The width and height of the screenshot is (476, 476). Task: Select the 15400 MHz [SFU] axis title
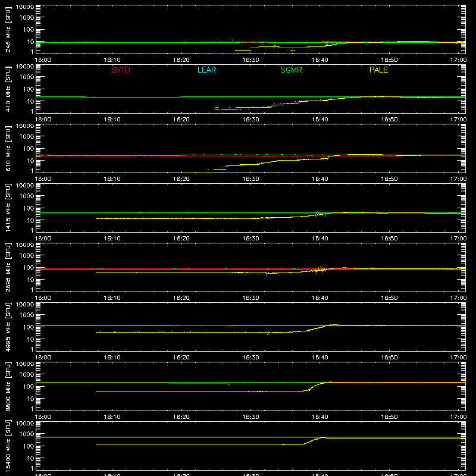(x=8, y=446)
